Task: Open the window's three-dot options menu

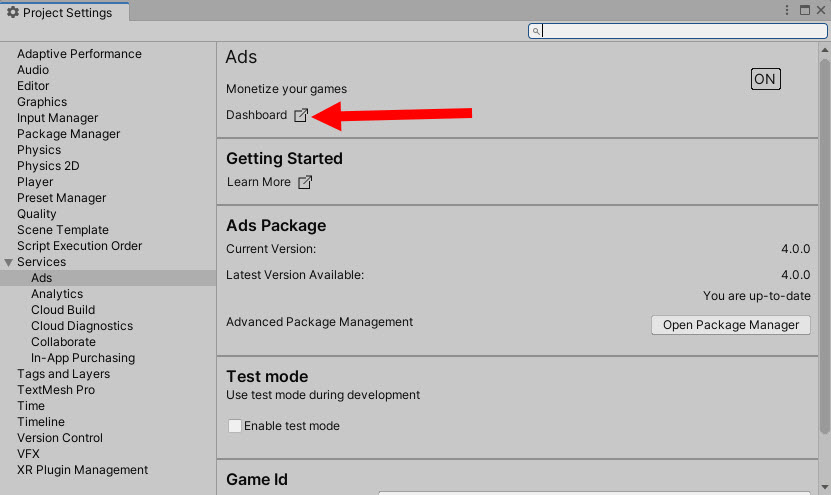Action: (x=787, y=10)
